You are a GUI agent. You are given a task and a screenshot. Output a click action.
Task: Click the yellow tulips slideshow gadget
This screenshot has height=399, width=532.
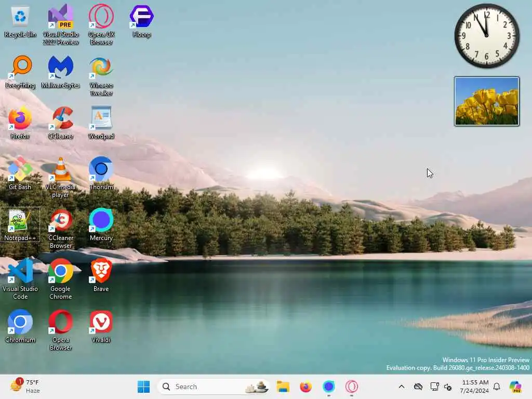click(x=486, y=101)
